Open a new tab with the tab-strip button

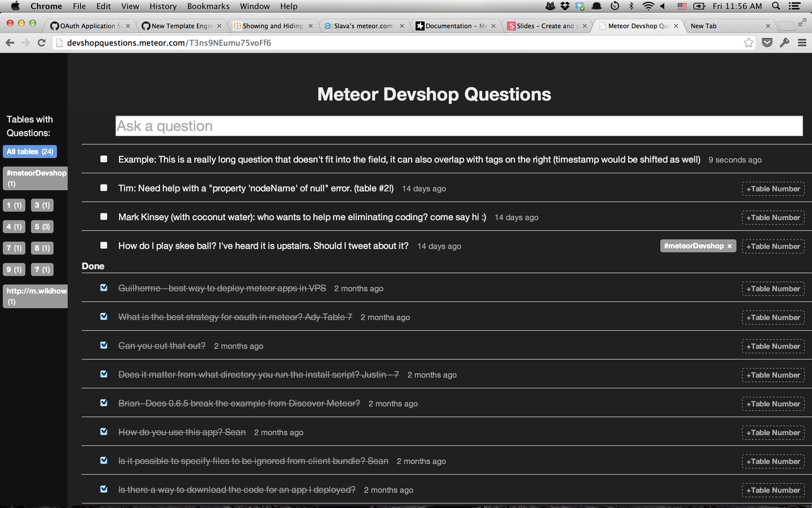click(x=785, y=26)
